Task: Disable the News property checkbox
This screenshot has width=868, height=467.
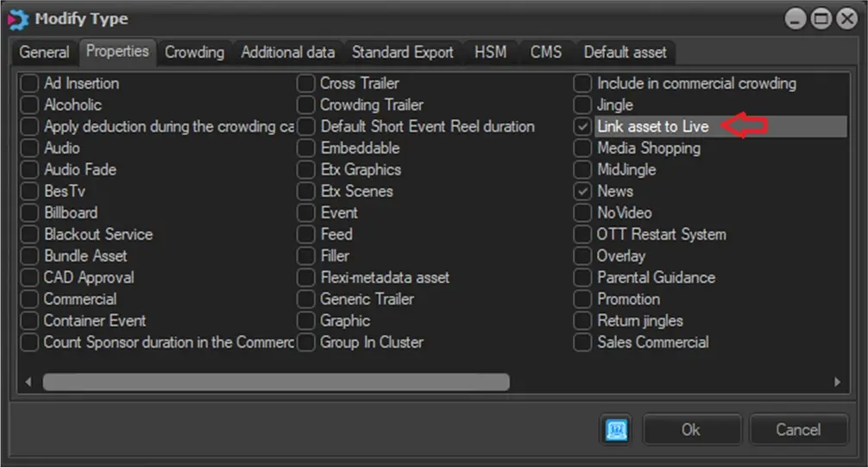Action: point(583,192)
